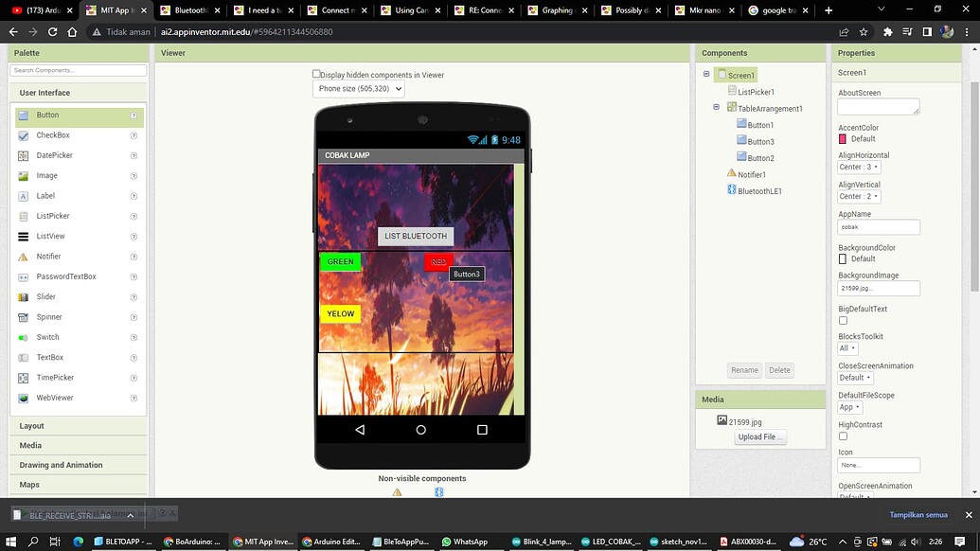Expand the Layout palette section
The height and width of the screenshot is (551, 980).
(79, 426)
